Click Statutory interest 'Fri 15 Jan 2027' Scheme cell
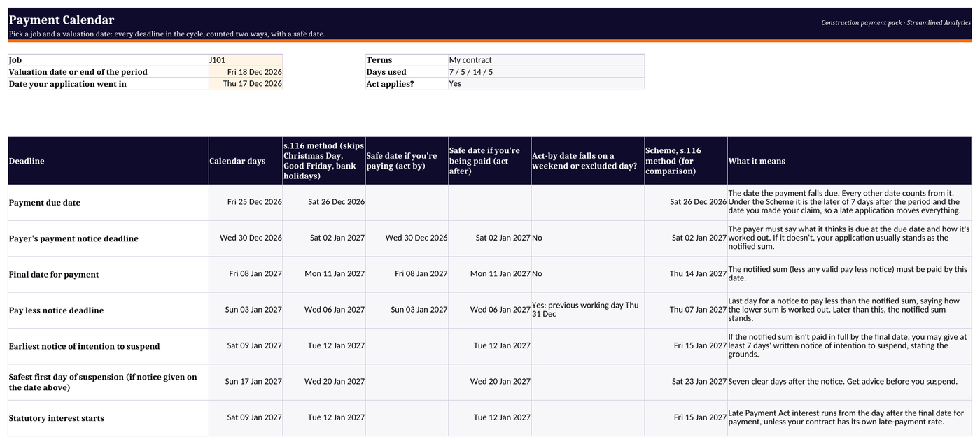 [x=686, y=417]
